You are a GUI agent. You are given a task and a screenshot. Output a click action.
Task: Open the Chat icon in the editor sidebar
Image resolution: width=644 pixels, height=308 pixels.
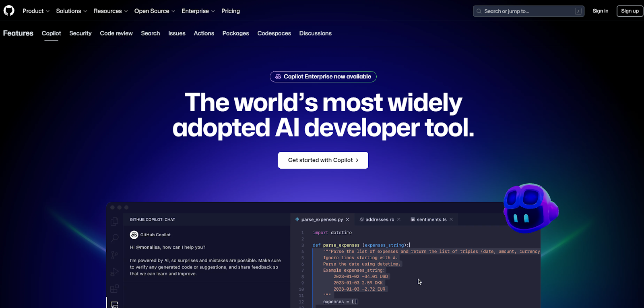(115, 305)
